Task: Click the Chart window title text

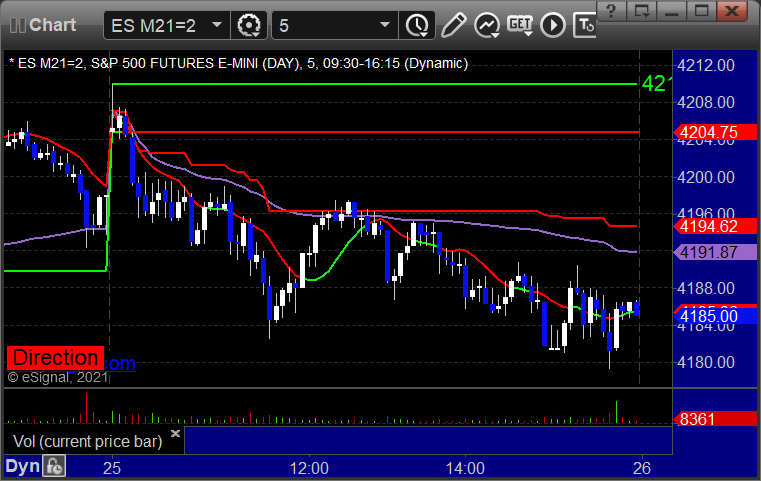Action: click(52, 25)
